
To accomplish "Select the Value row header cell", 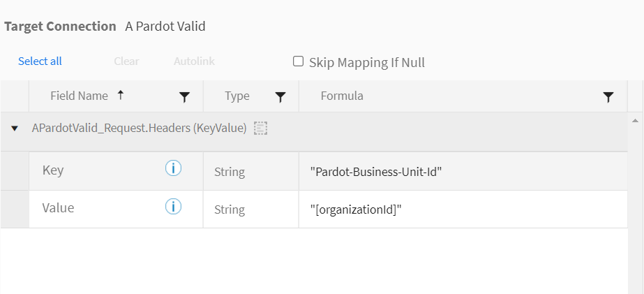I will 15,210.
